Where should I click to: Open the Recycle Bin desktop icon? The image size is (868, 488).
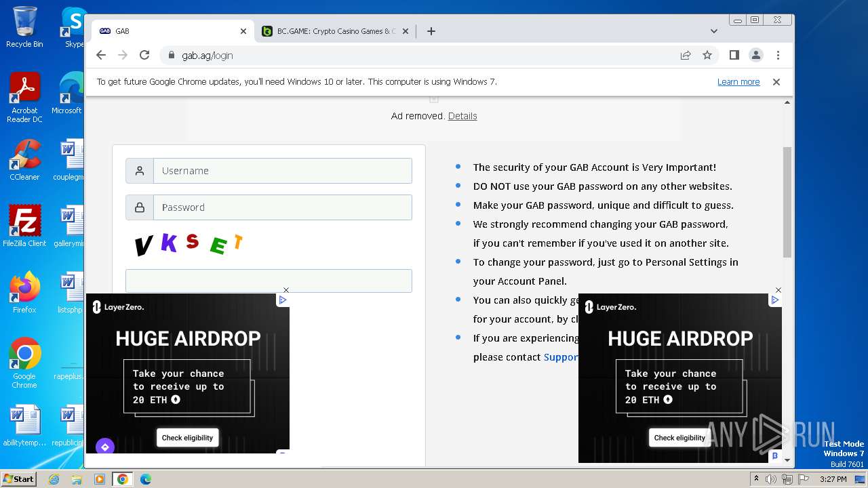(24, 27)
